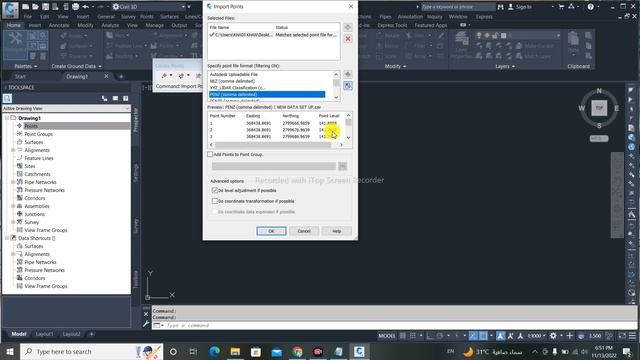Click the Toolspace search icon under the title

(x=7, y=98)
